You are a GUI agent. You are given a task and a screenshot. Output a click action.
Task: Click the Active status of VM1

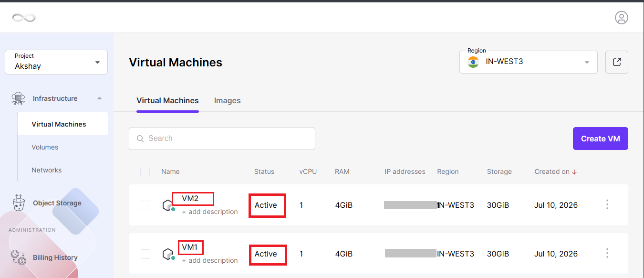point(266,254)
